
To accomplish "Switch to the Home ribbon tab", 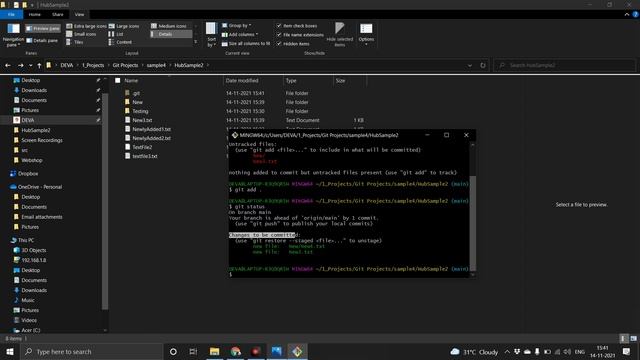I will click(x=35, y=14).
